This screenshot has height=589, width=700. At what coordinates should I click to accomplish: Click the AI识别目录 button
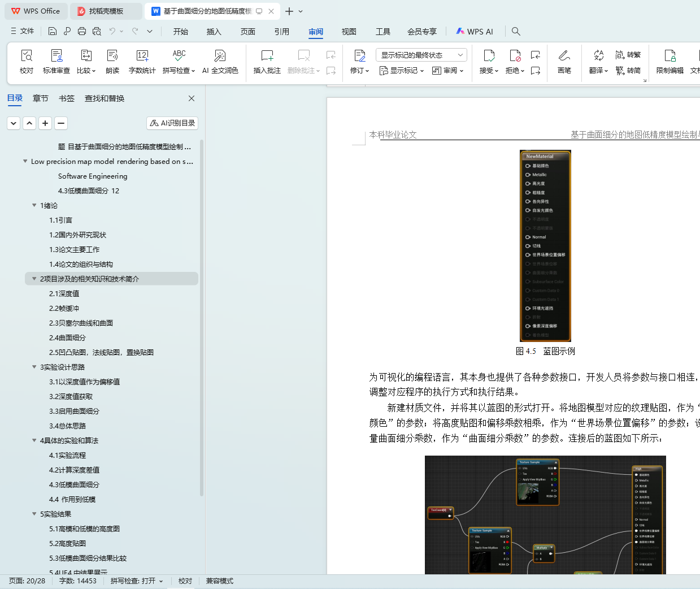coord(172,123)
